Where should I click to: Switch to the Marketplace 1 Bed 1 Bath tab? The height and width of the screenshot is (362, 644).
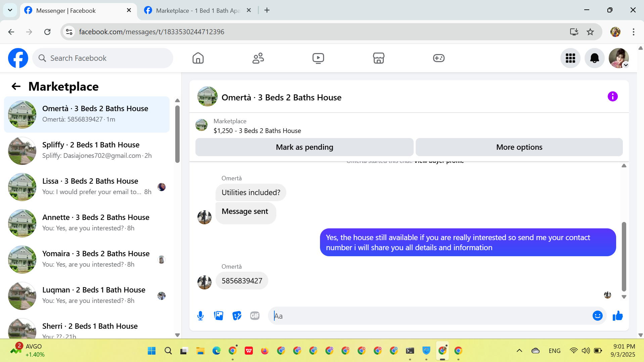(197, 10)
